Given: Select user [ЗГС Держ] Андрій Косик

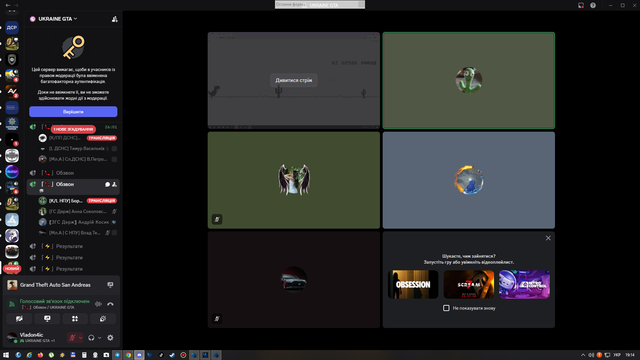Looking at the screenshot, I should (78, 222).
